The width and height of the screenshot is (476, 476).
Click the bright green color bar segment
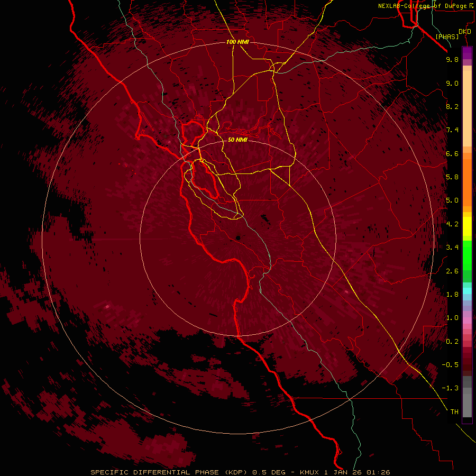pos(467,255)
